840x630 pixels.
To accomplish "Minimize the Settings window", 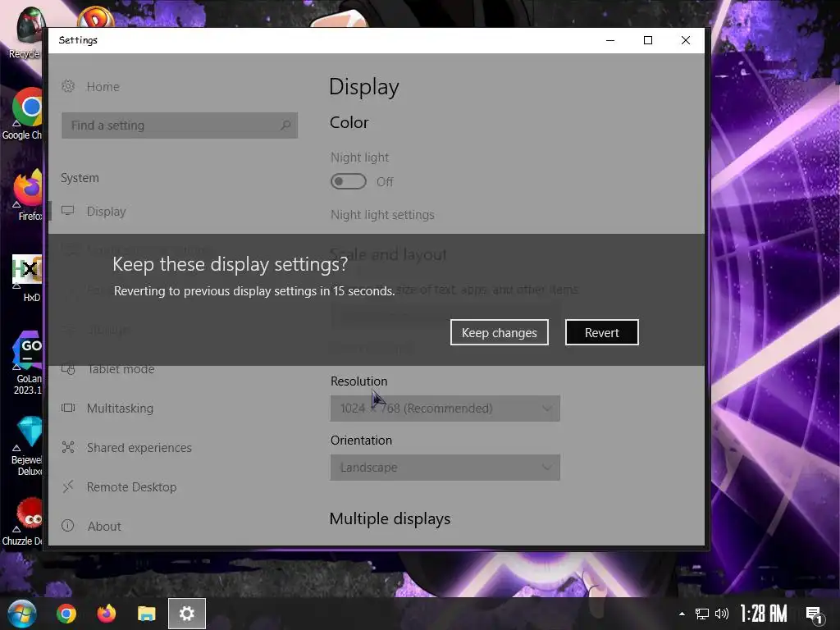I will pos(610,40).
